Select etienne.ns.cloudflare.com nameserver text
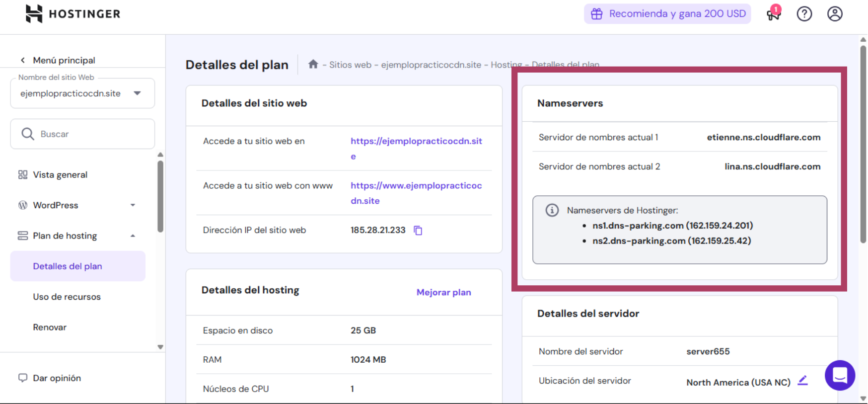The width and height of the screenshot is (868, 404). point(764,137)
